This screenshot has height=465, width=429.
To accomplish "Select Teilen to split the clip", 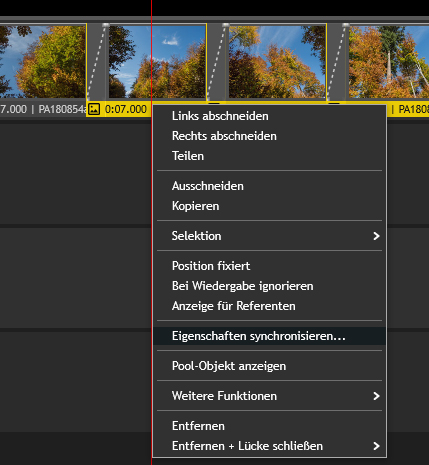I will [269, 156].
